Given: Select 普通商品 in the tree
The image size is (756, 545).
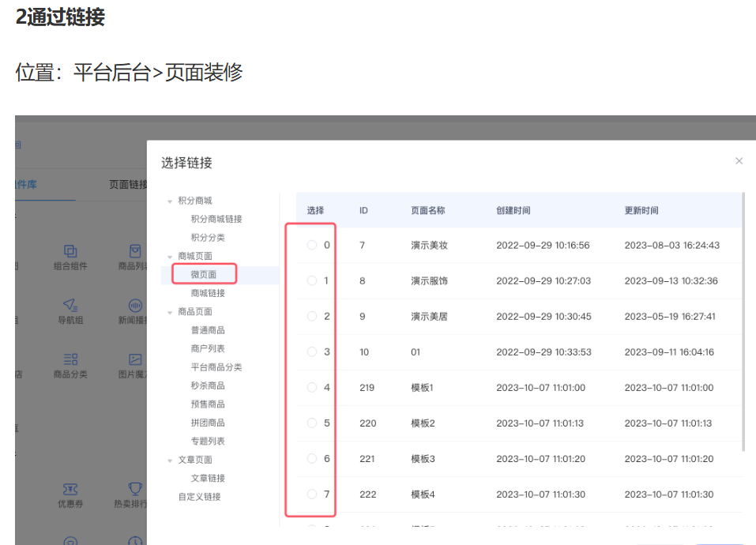Looking at the screenshot, I should tap(208, 330).
